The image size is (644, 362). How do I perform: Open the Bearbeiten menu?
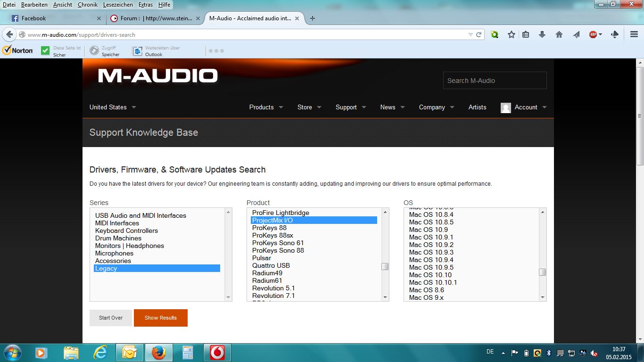34,5
